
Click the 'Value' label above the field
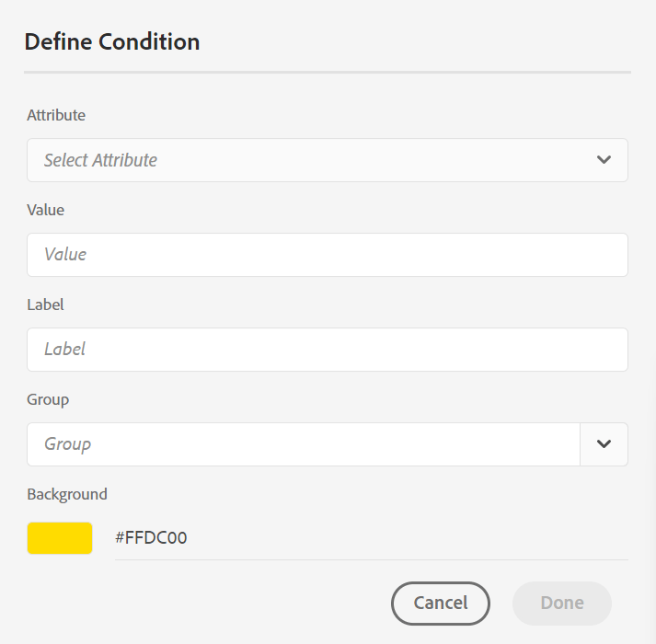pos(46,210)
